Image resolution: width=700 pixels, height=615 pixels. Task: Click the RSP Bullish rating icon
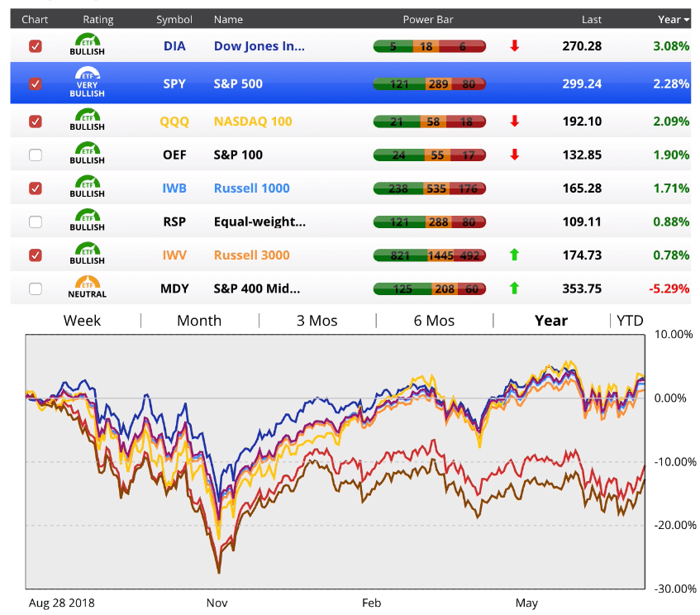tap(87, 221)
